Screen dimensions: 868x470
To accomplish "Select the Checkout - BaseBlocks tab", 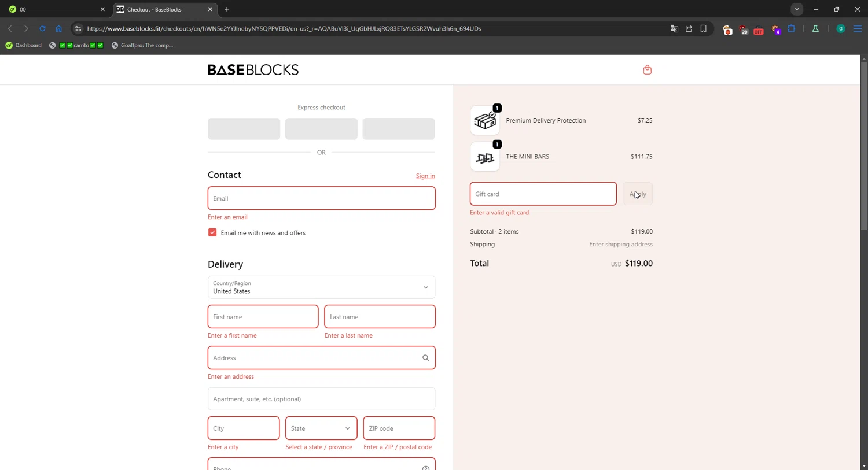I will (164, 9).
